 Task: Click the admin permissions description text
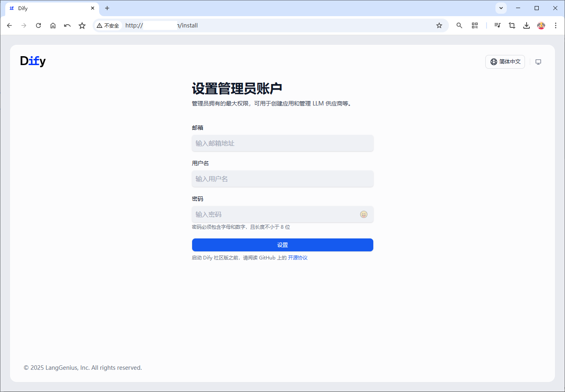click(272, 103)
